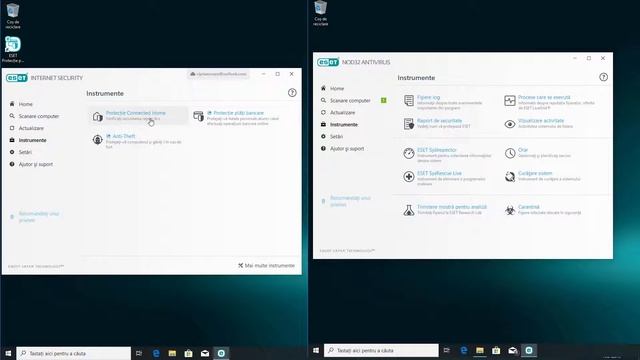Open help icon in Internet Security window
The height and width of the screenshot is (360, 640).
292,93
